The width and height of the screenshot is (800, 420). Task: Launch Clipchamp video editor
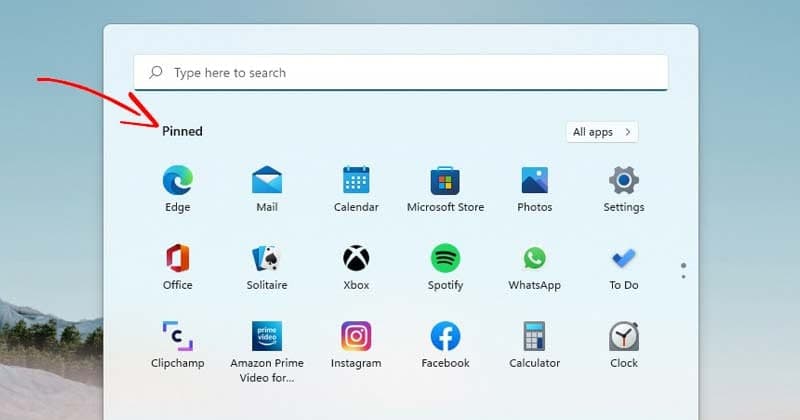178,344
